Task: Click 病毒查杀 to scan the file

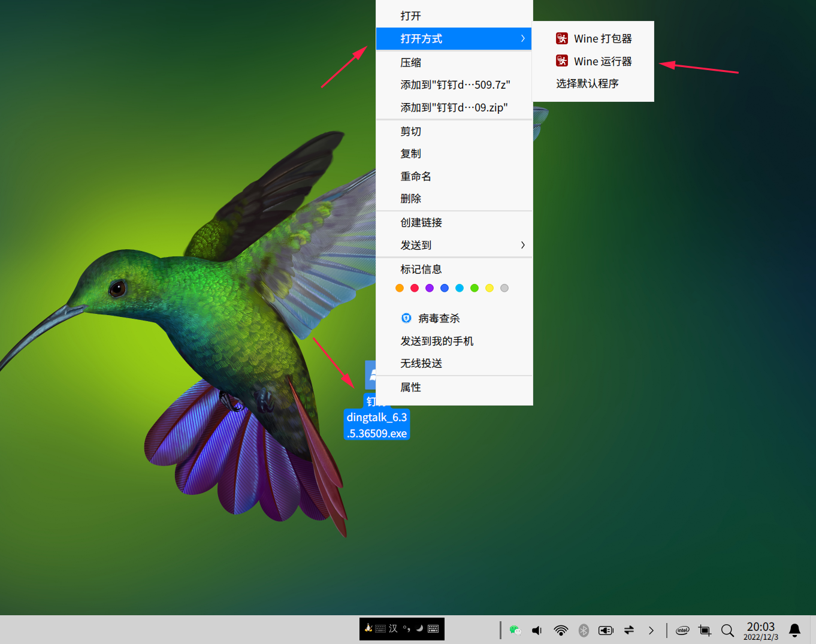Action: click(439, 318)
